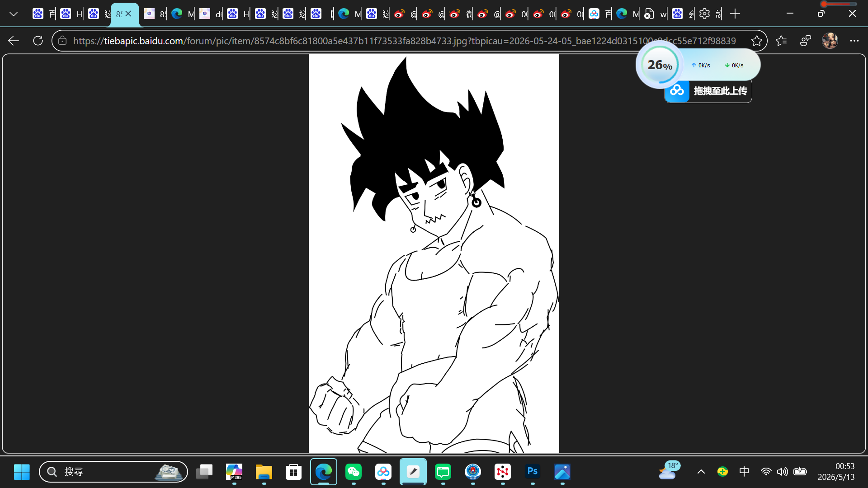Focus the address bar URL field
Image resolution: width=868 pixels, height=488 pixels.
(x=404, y=41)
